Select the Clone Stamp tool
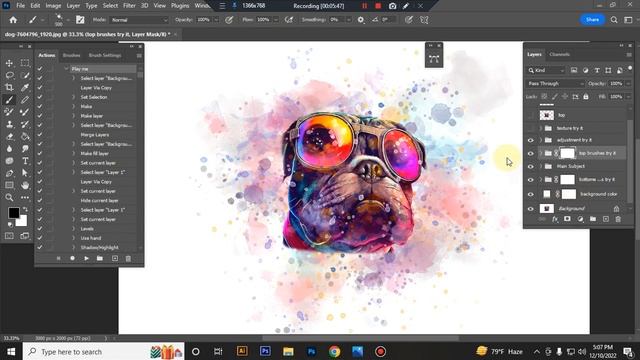The width and height of the screenshot is (640, 360). (9, 124)
